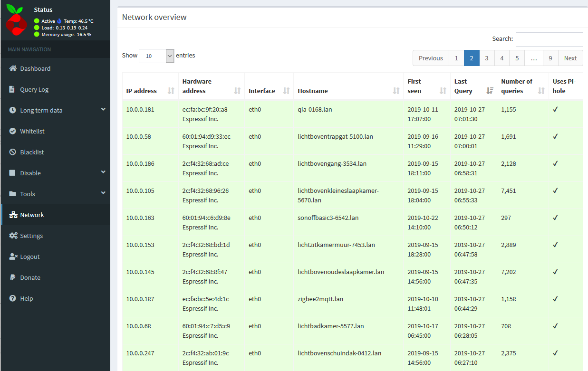This screenshot has height=371, width=588.
Task: Click hostname sonoffbasic3-6542.lan
Action: (328, 218)
